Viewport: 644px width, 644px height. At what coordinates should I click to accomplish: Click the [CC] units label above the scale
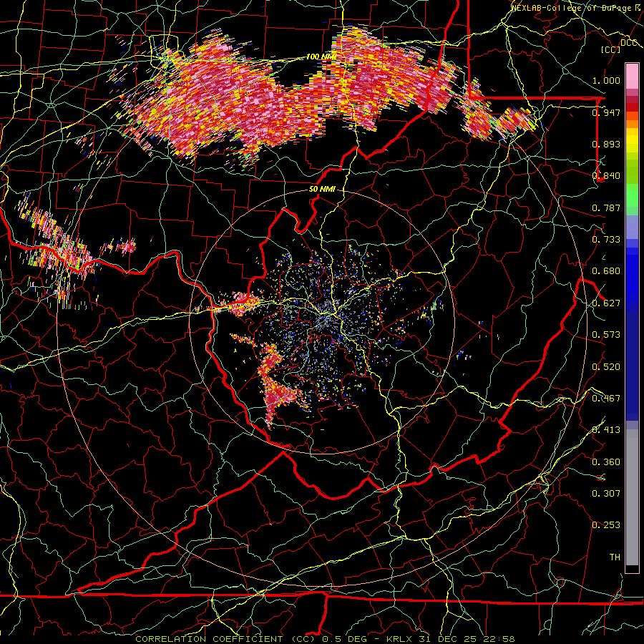click(611, 49)
